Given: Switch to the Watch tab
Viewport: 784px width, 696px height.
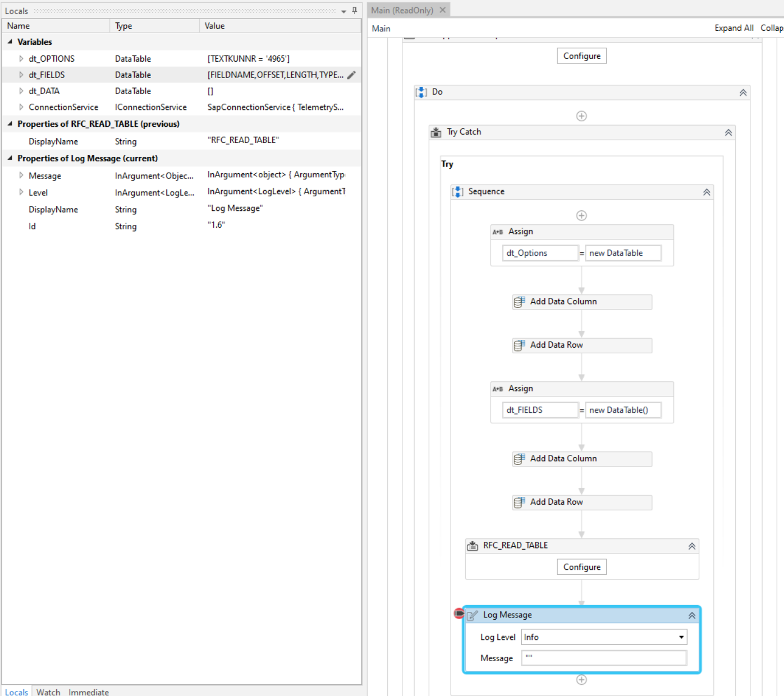Looking at the screenshot, I should click(48, 692).
